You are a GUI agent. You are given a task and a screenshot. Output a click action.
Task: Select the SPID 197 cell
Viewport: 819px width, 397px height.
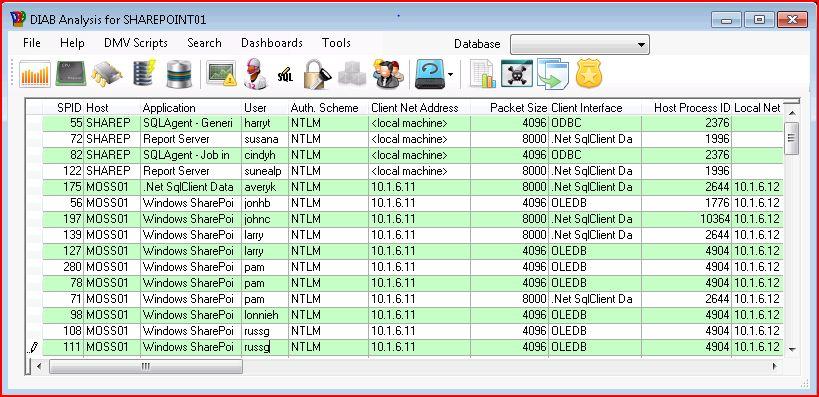(63, 219)
